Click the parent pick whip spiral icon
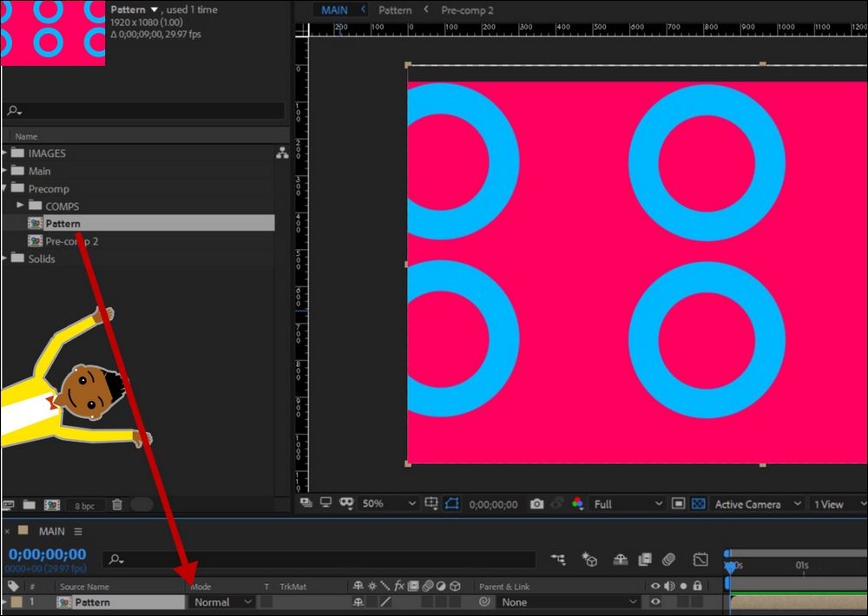 coord(484,601)
